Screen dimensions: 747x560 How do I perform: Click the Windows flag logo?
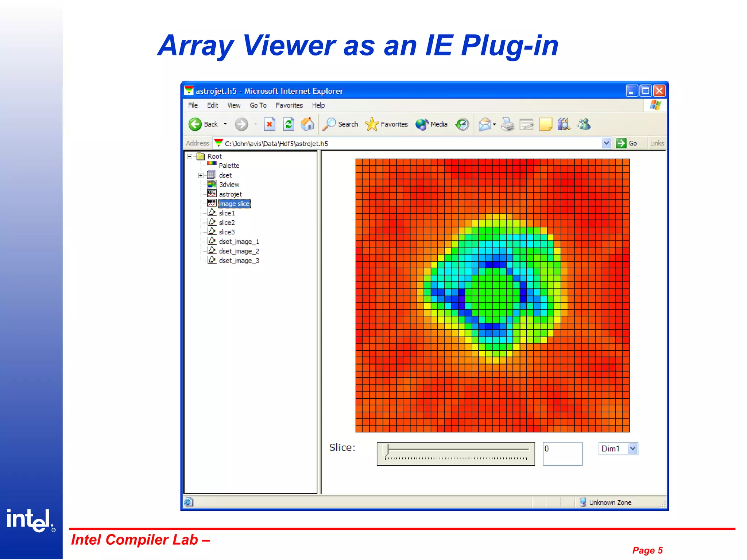655,105
